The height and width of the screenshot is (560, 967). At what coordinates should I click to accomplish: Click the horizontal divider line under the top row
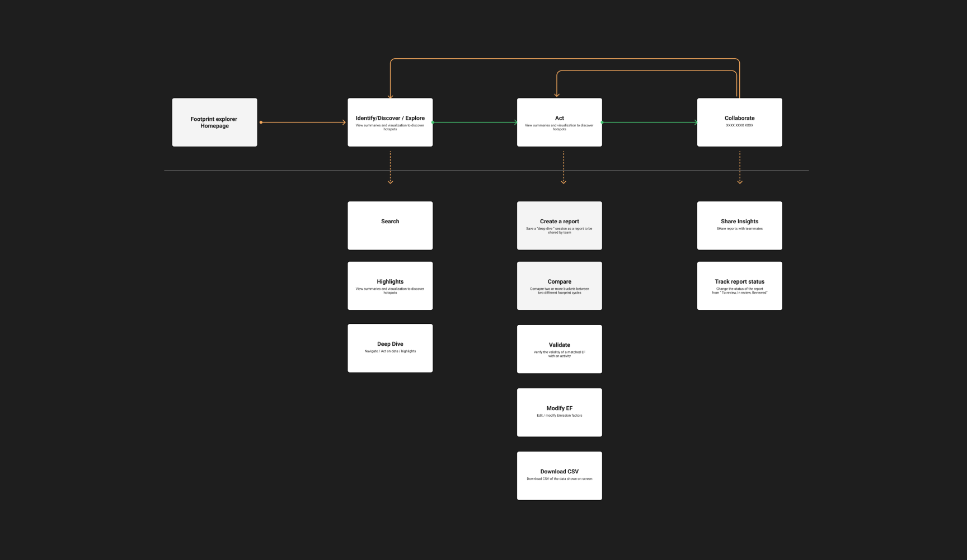tap(486, 171)
